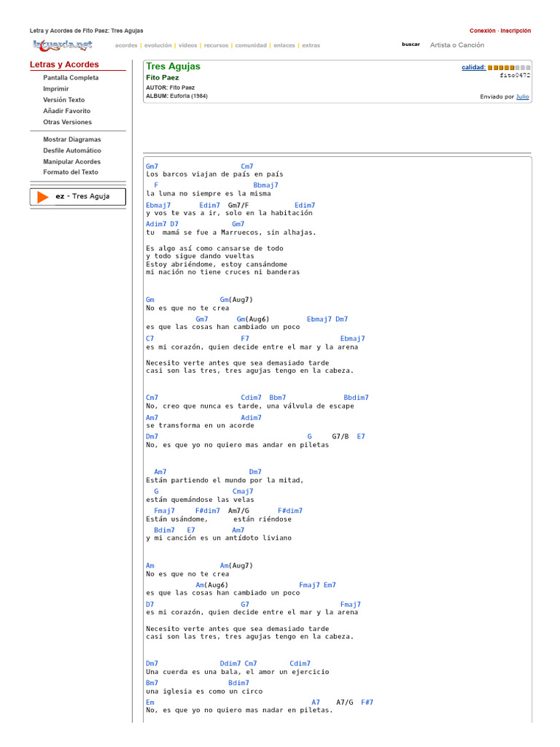Open the Julio contributor link
Viewport: 560px width, 747px height.
pos(522,97)
